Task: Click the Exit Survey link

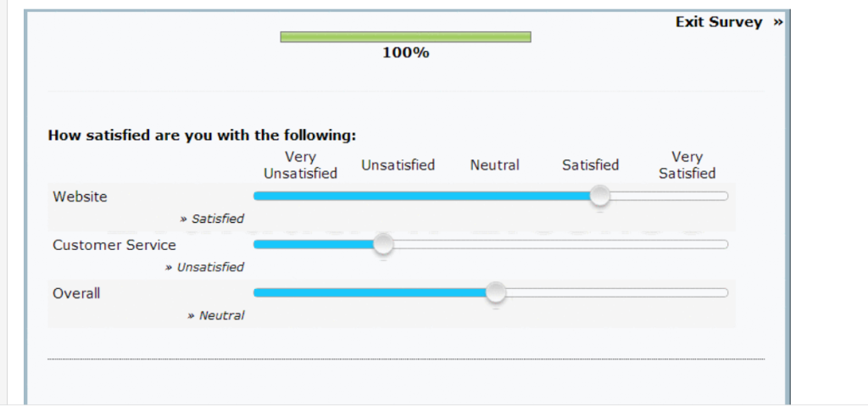Action: (719, 22)
